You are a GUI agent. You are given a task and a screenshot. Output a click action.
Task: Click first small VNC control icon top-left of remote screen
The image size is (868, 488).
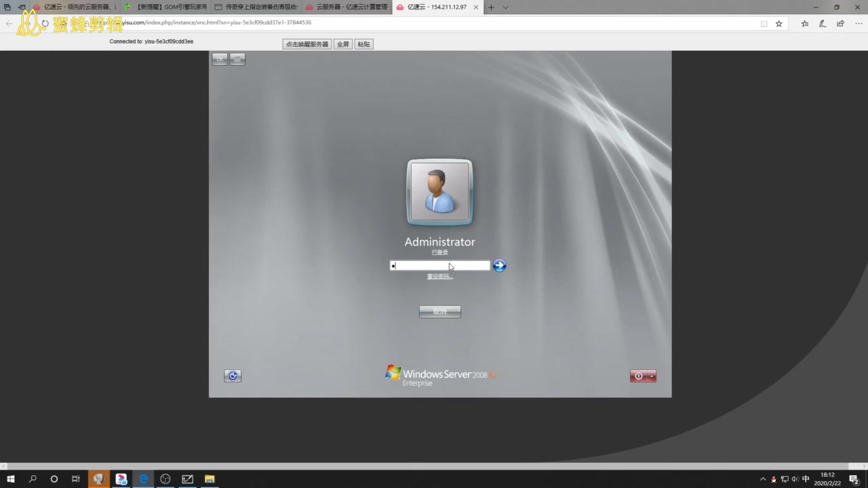point(219,60)
